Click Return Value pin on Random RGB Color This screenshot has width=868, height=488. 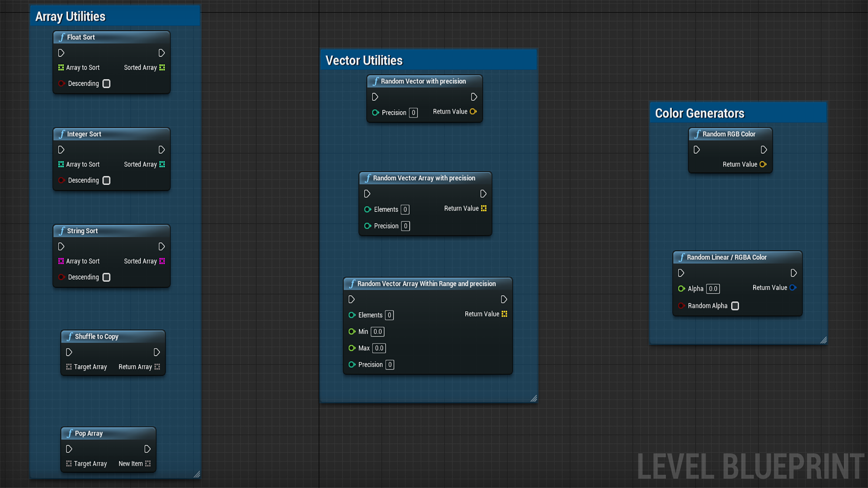point(763,164)
